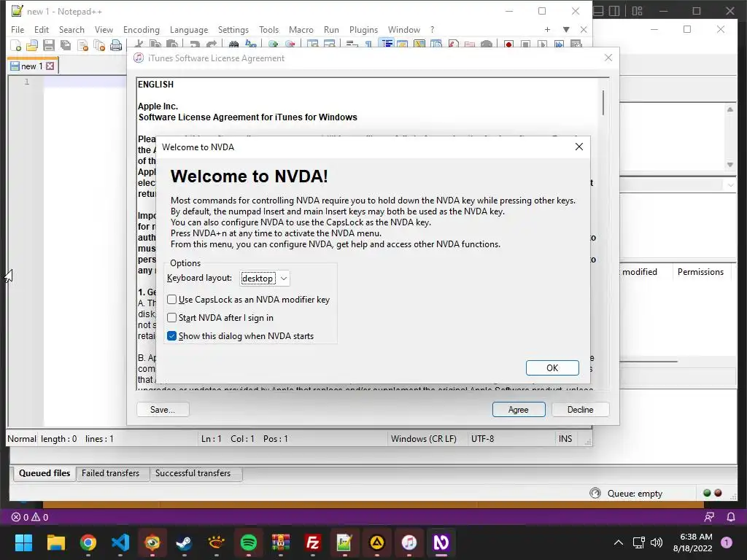This screenshot has width=747, height=560.
Task: Open the Plugins menu in Notepad++
Action: [363, 29]
